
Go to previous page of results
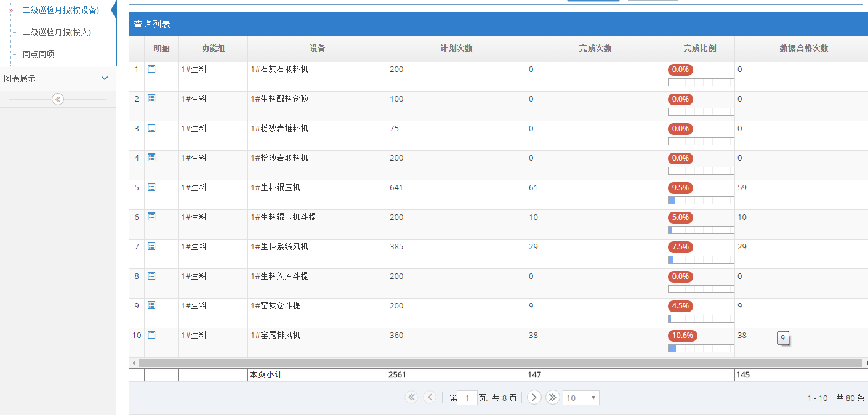430,398
